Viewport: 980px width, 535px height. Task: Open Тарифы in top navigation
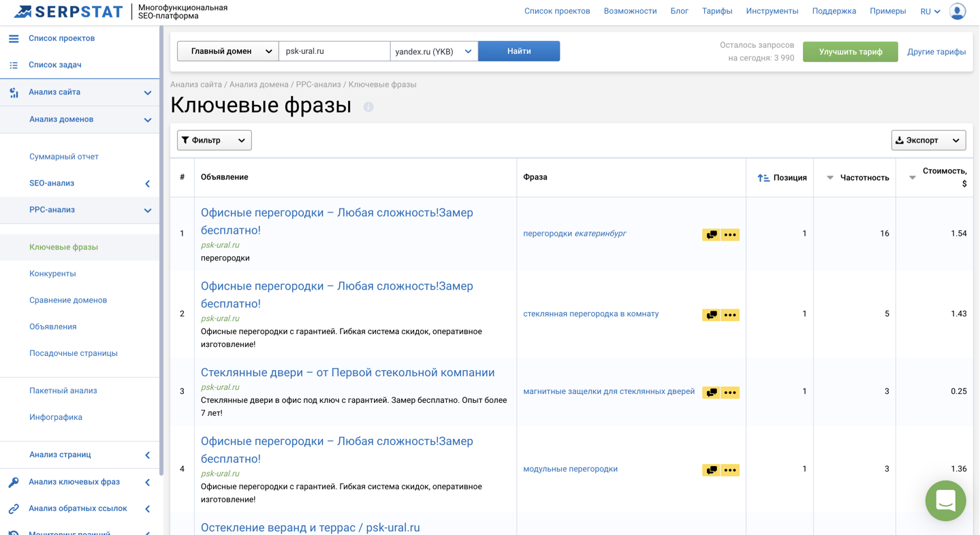coord(717,11)
